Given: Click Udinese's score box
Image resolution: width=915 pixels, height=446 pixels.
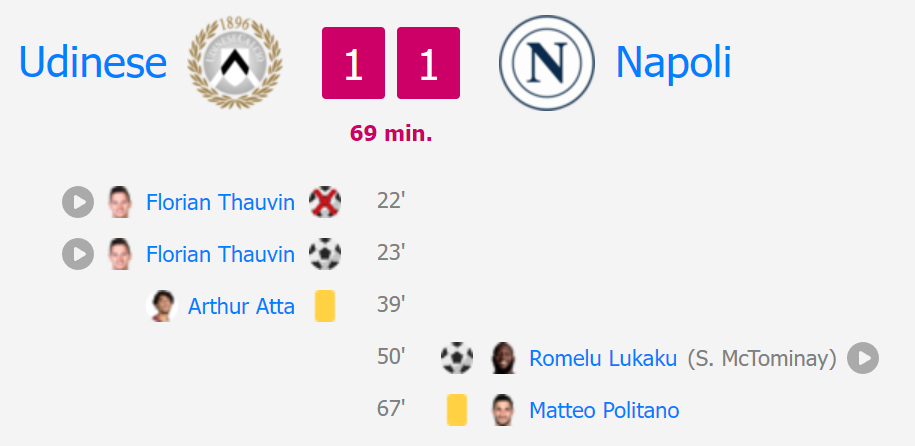Looking at the screenshot, I should pyautogui.click(x=354, y=63).
